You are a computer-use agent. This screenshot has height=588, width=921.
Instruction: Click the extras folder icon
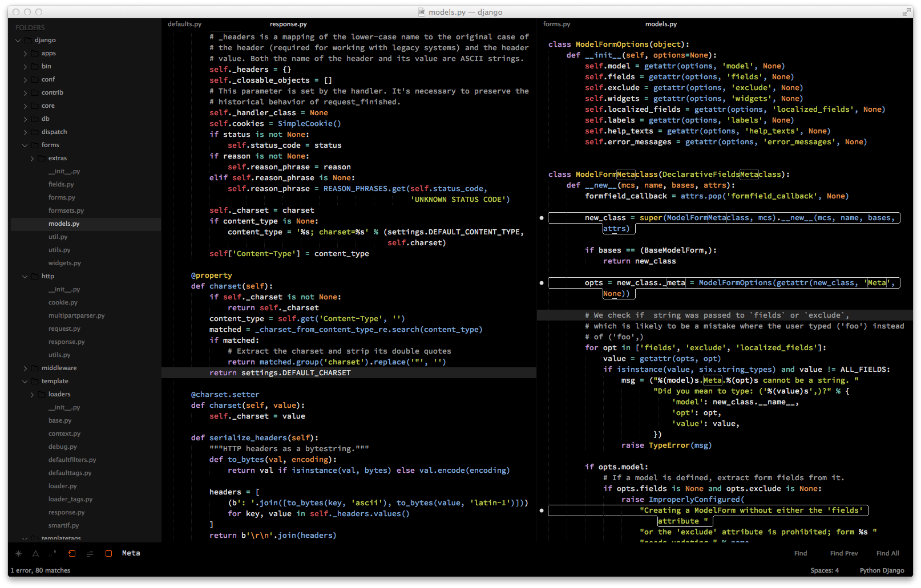[x=42, y=158]
